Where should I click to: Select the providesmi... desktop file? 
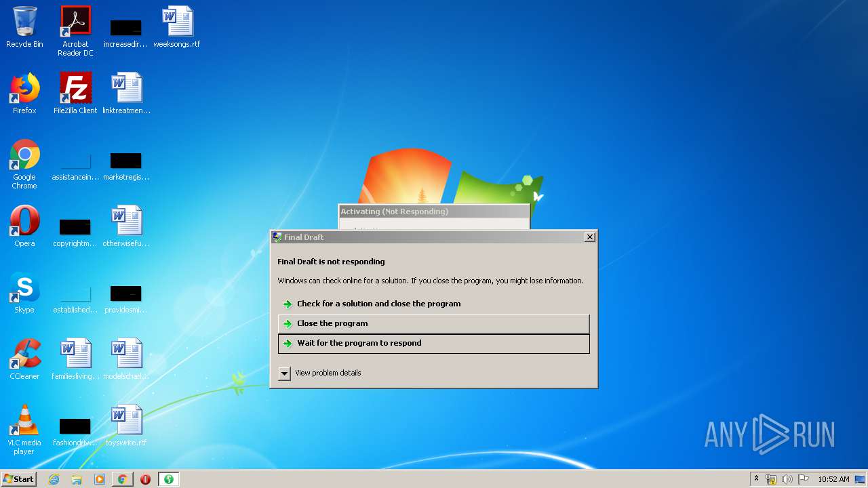coord(126,298)
